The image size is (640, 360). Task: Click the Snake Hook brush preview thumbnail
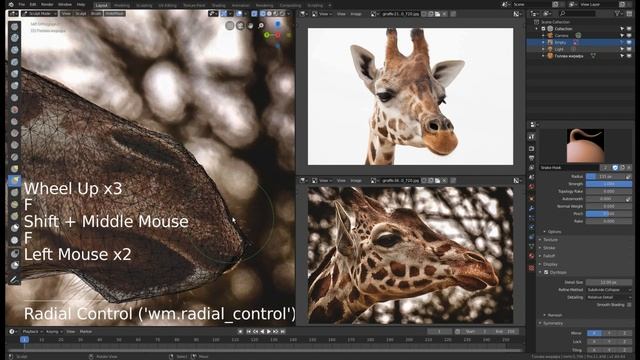tap(585, 146)
